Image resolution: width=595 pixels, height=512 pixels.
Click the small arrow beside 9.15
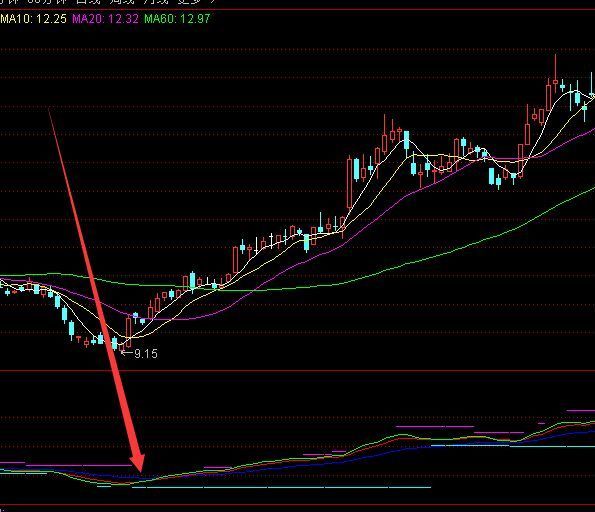pos(127,353)
